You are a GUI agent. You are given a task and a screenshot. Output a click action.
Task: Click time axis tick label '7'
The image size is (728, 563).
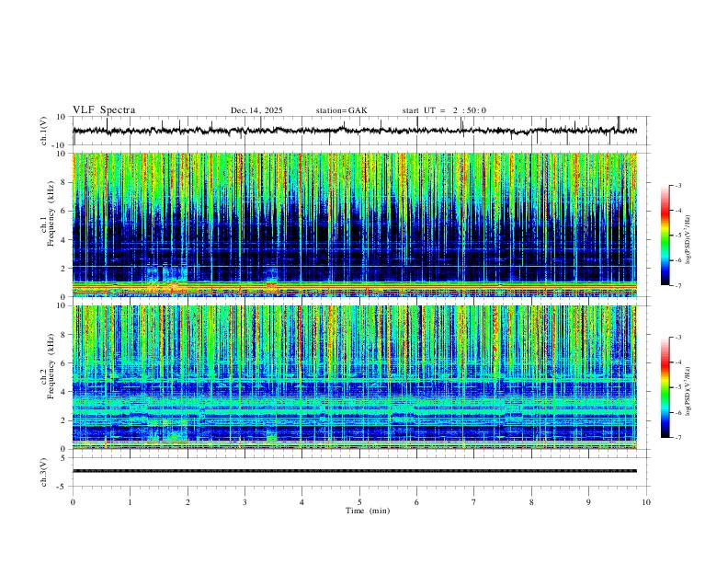474,502
